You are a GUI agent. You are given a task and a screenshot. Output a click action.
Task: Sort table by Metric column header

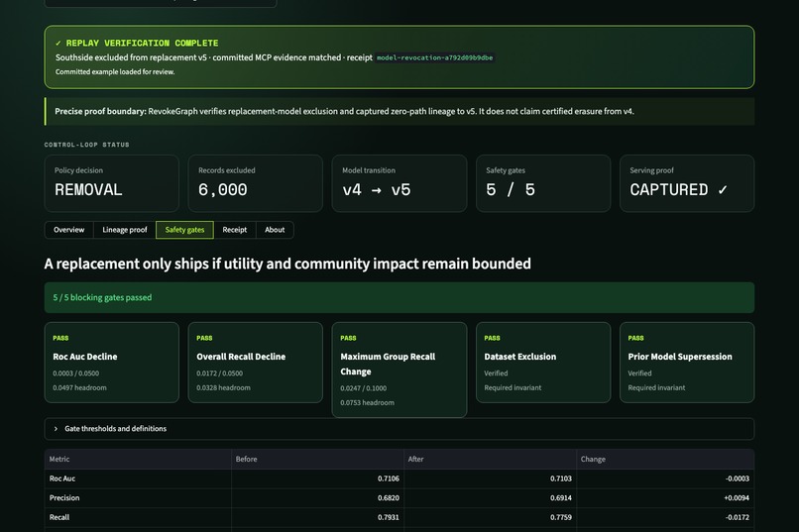coord(138,459)
